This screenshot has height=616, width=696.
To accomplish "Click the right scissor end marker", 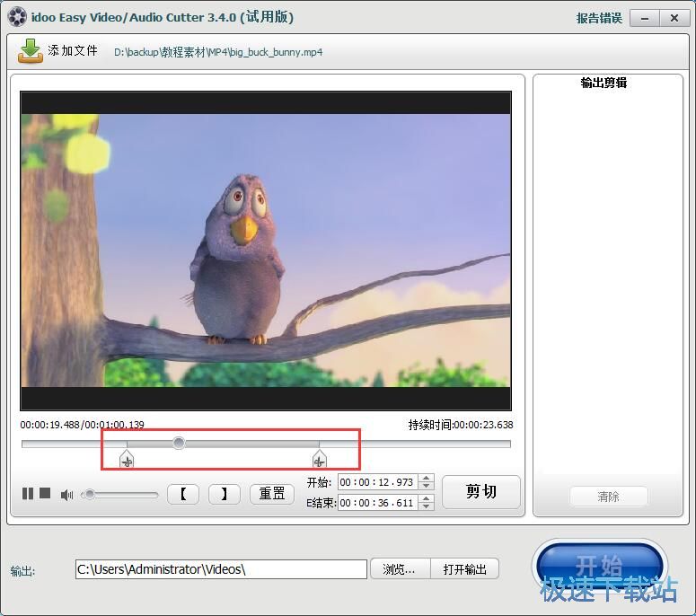I will click(x=319, y=460).
